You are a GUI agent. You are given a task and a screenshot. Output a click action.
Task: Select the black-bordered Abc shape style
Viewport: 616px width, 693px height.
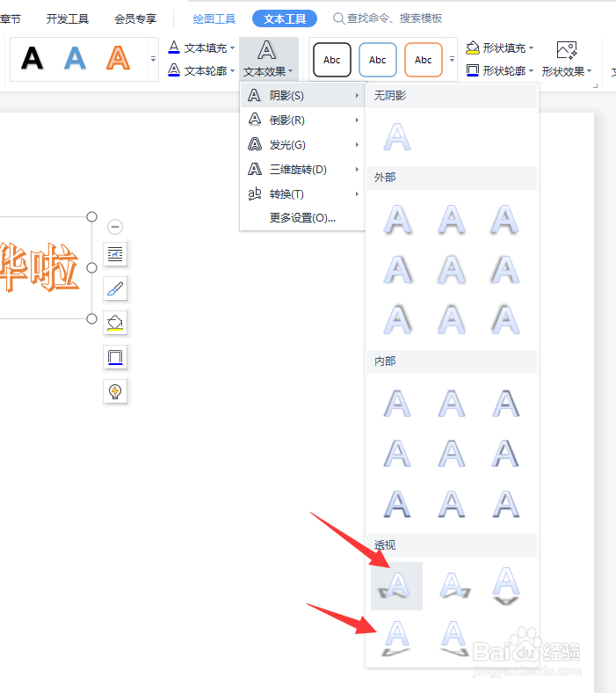[x=332, y=60]
